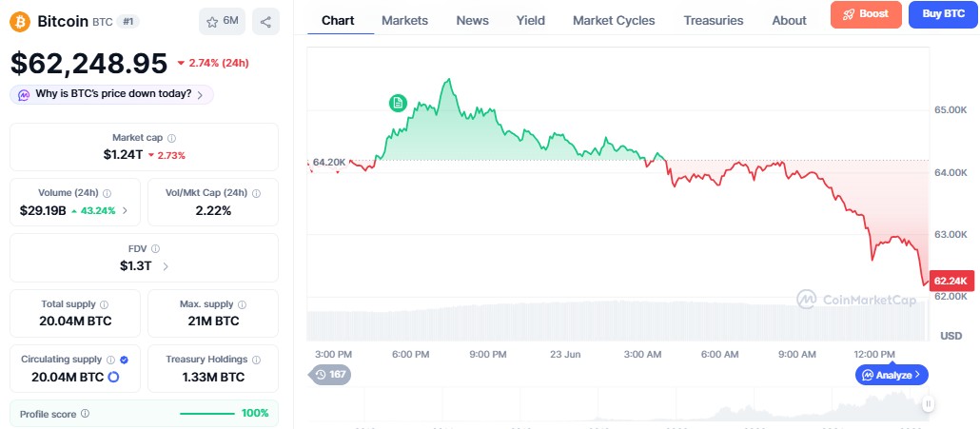Open the About tab
The image size is (980, 429).
[790, 21]
